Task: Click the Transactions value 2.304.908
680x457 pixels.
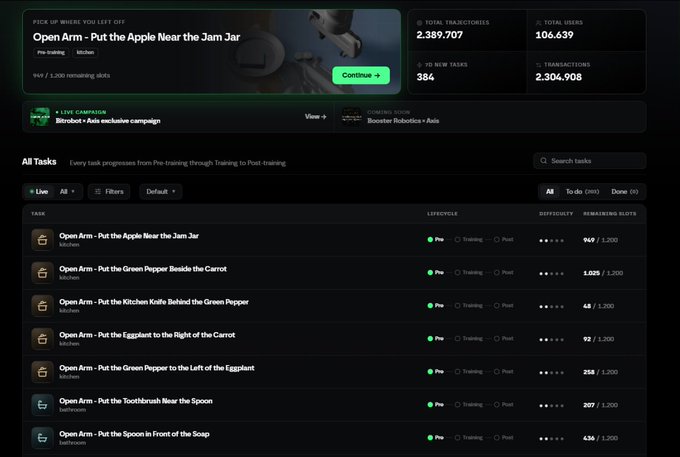Action: [x=559, y=77]
